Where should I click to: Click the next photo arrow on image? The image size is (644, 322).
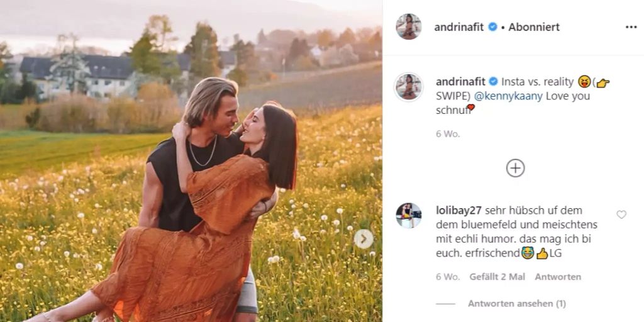pos(364,239)
